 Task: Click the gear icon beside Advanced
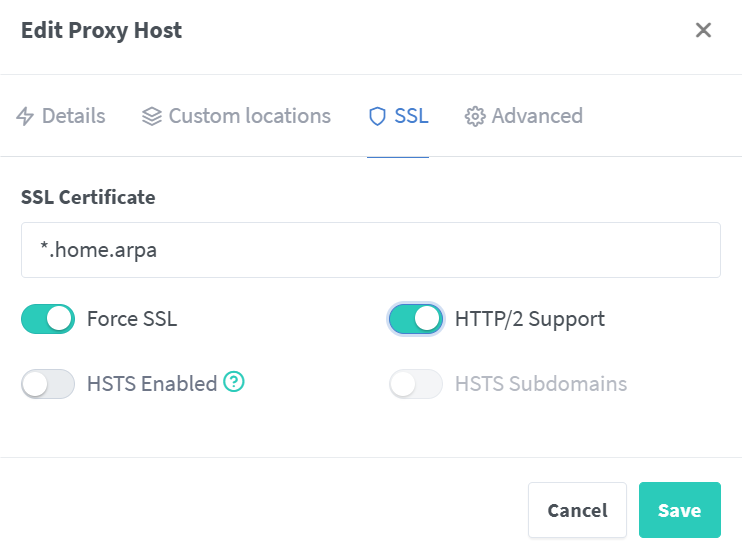(x=475, y=116)
